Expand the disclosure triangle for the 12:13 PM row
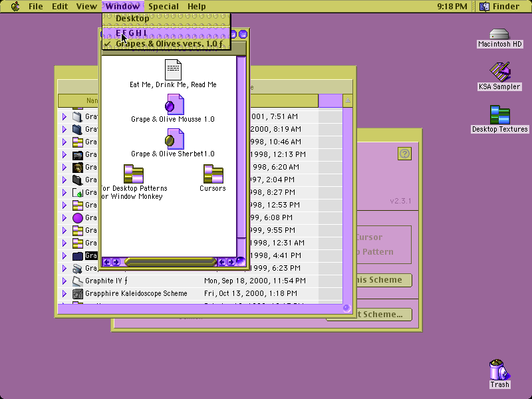The height and width of the screenshot is (399, 532). [65, 155]
